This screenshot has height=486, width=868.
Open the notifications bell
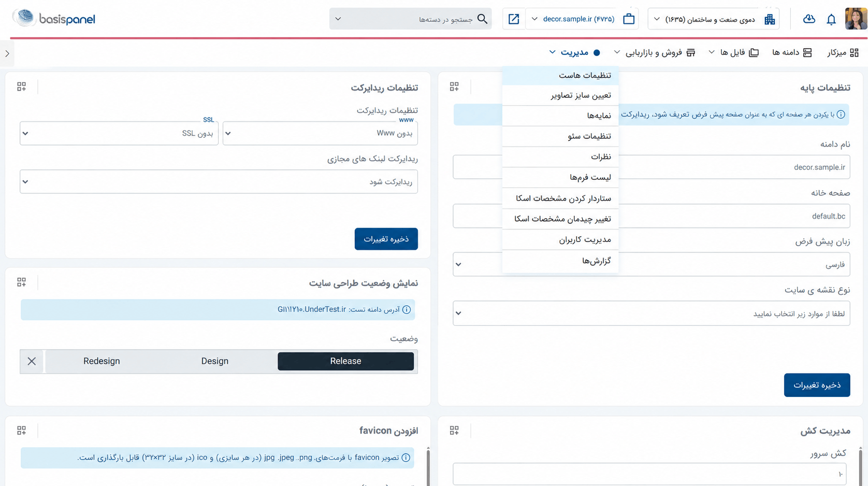(831, 20)
